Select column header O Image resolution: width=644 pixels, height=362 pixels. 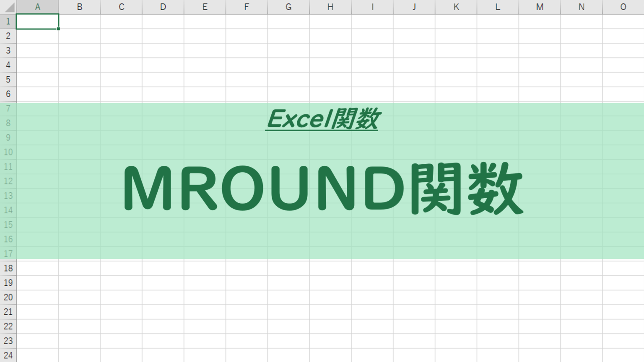point(623,7)
